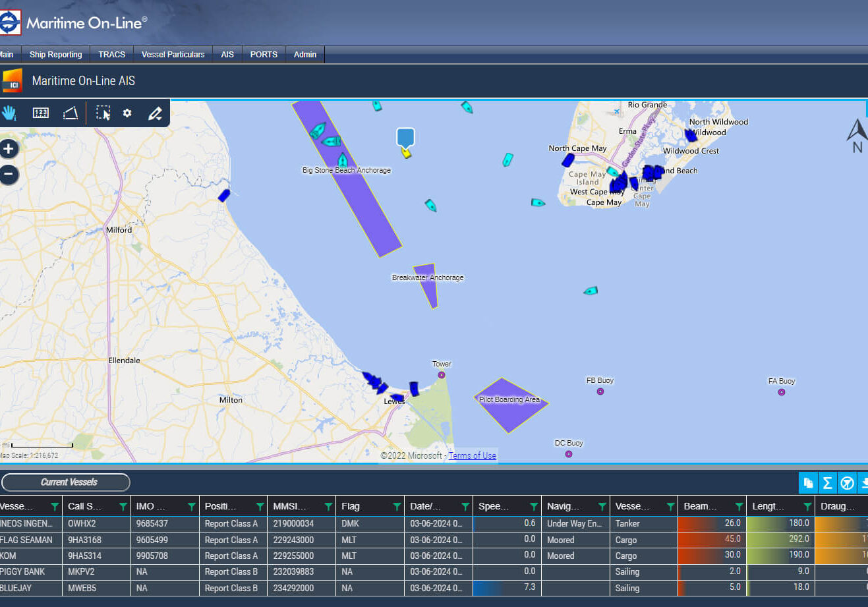Clear filters using the crossed-funnel icon

tap(847, 483)
